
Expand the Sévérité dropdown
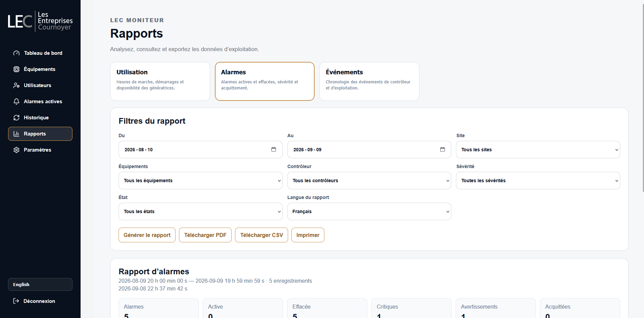point(538,181)
